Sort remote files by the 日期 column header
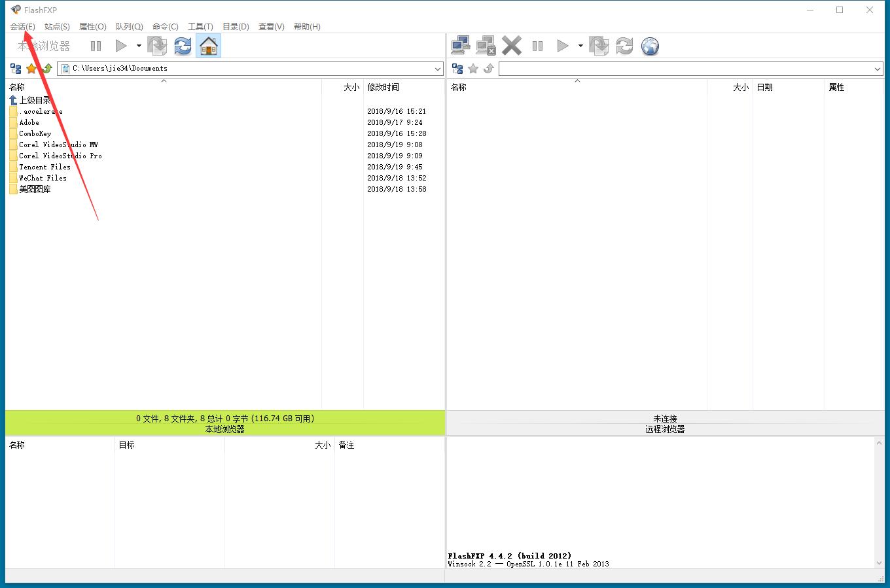 click(x=789, y=87)
